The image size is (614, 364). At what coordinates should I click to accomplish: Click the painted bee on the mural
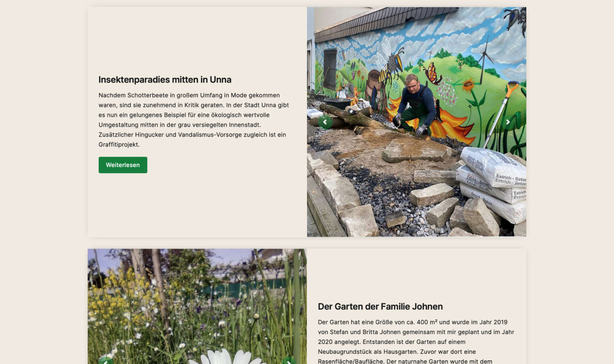coord(391,65)
